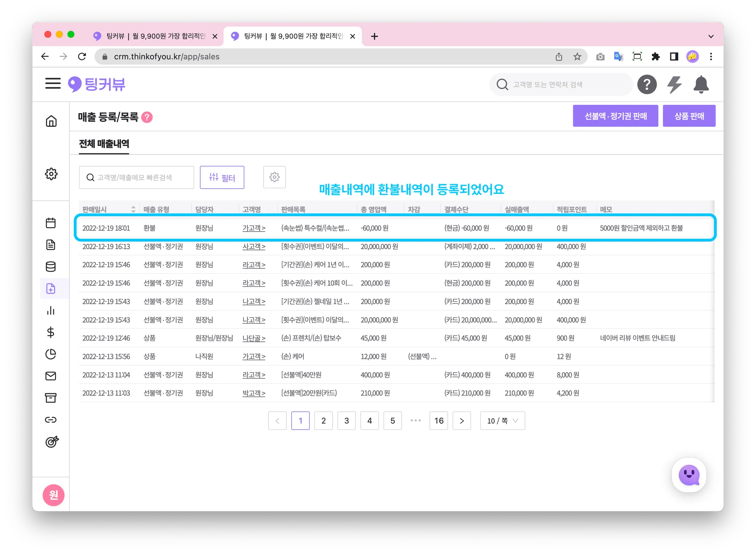Click the home icon in sidebar
This screenshot has width=756, height=554.
coord(51,121)
